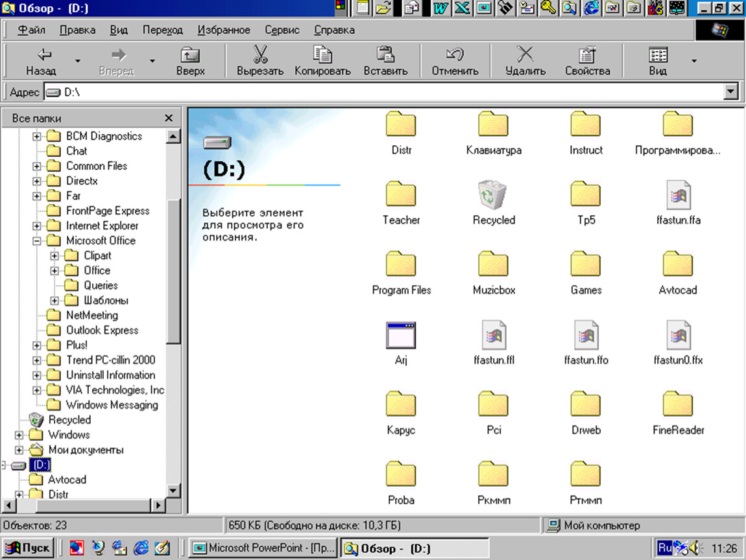
Task: Select the Proba folder icon
Action: coord(401,474)
